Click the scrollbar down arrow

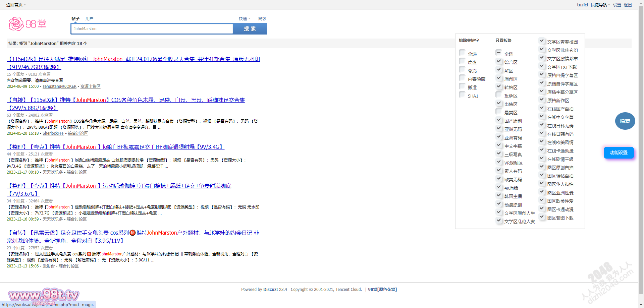[x=641, y=305]
